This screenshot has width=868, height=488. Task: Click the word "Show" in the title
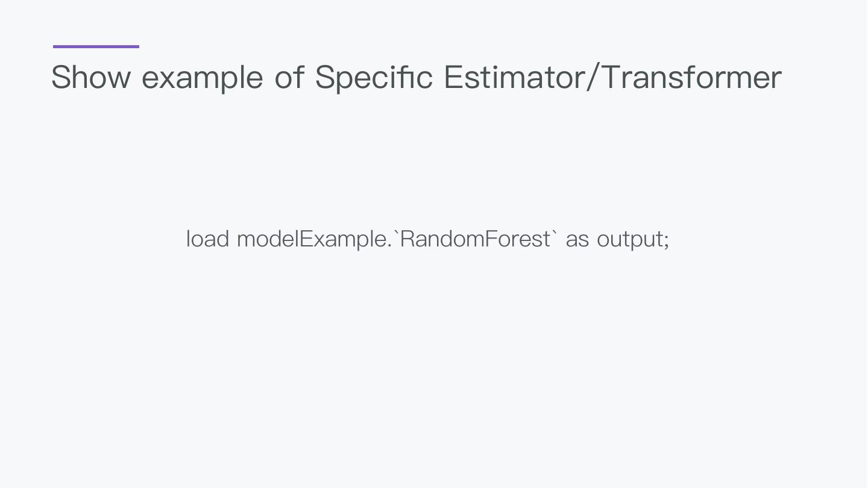tap(91, 78)
